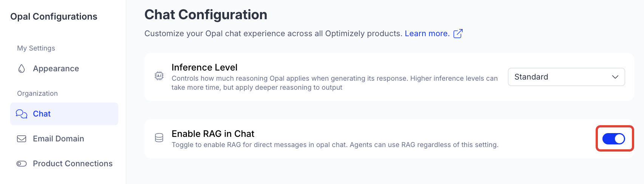This screenshot has width=644, height=184.
Task: Click the database icon beside Enable RAG
Action: coord(159,138)
